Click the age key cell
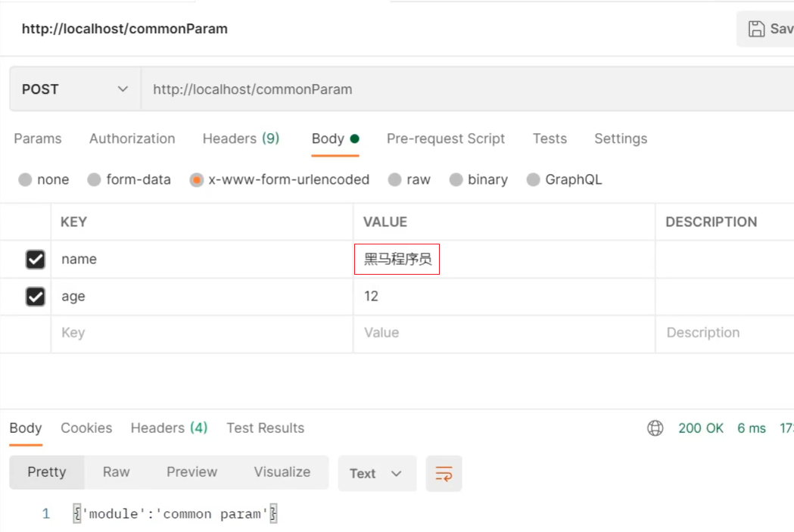The height and width of the screenshot is (532, 794). pos(201,297)
